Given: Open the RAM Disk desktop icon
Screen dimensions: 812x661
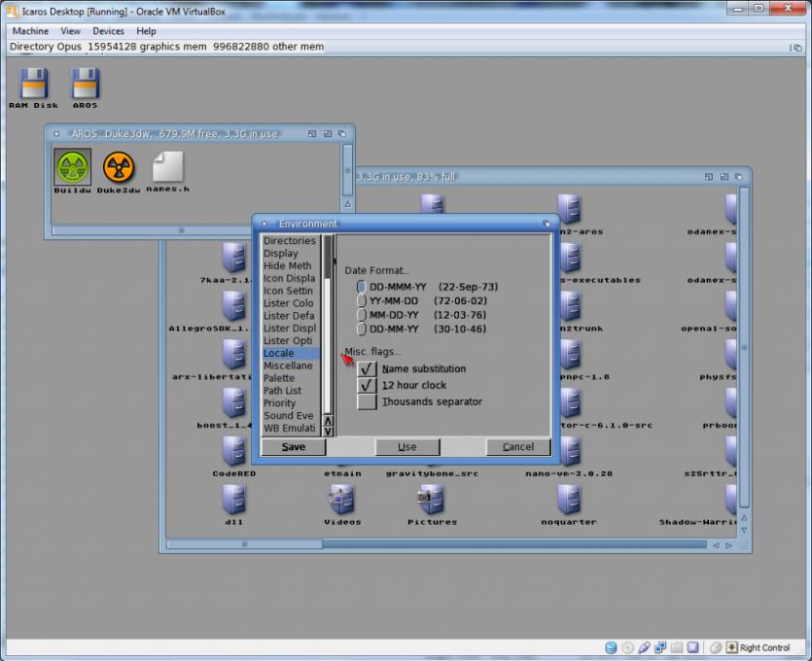Looking at the screenshot, I should 33,85.
